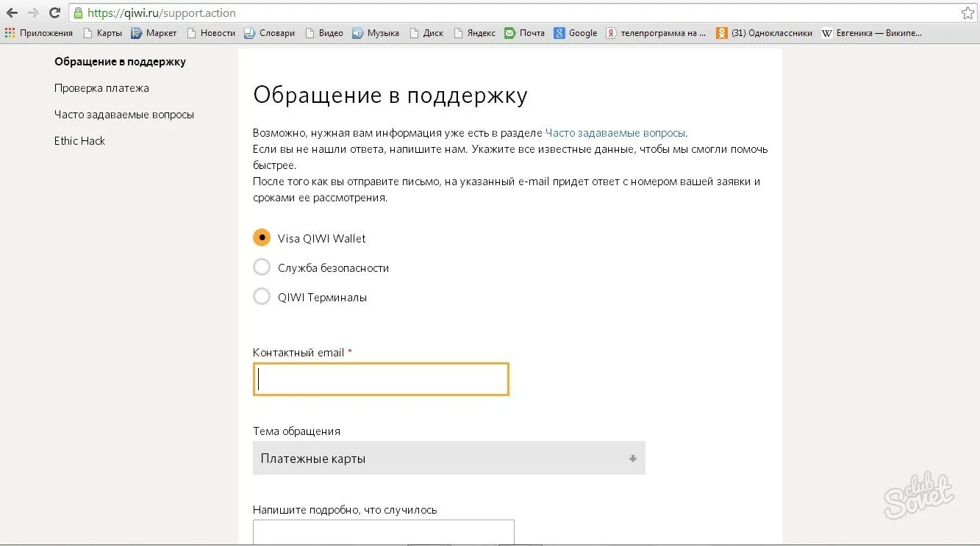The image size is (980, 546).
Task: Open Обращение в поддержку sidebar item
Action: click(x=120, y=62)
